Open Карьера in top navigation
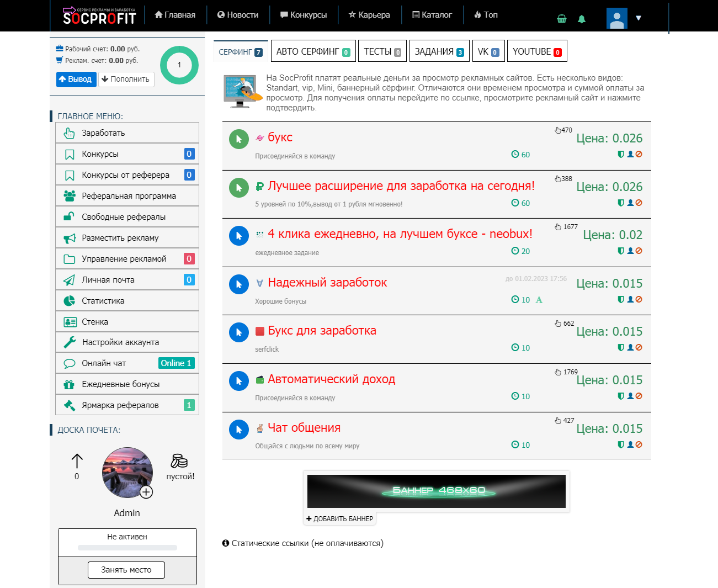This screenshot has height=588, width=718. [x=369, y=15]
